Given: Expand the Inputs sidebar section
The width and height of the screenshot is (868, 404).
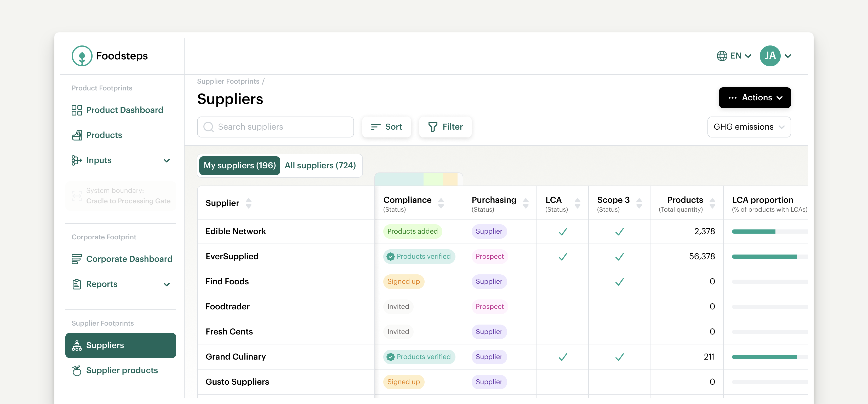Looking at the screenshot, I should pos(167,161).
